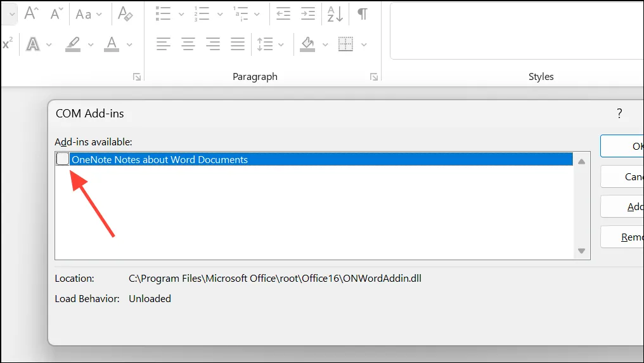
Task: Apply paragraph shading paint bucket
Action: [x=307, y=44]
